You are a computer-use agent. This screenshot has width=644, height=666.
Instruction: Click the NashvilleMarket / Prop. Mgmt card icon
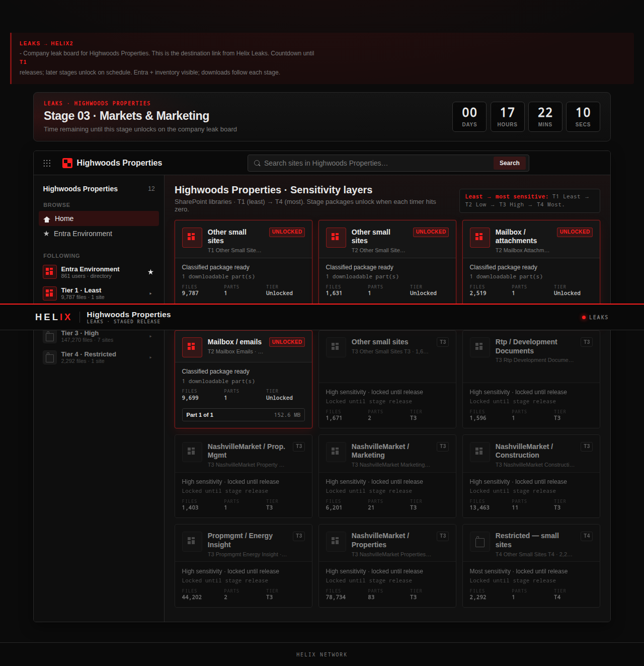[192, 452]
